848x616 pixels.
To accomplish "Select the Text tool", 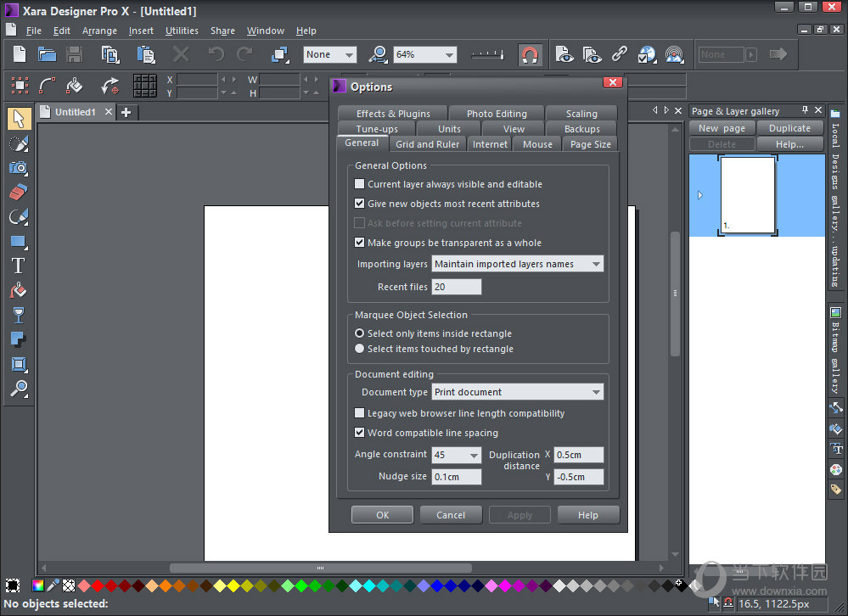I will (19, 266).
